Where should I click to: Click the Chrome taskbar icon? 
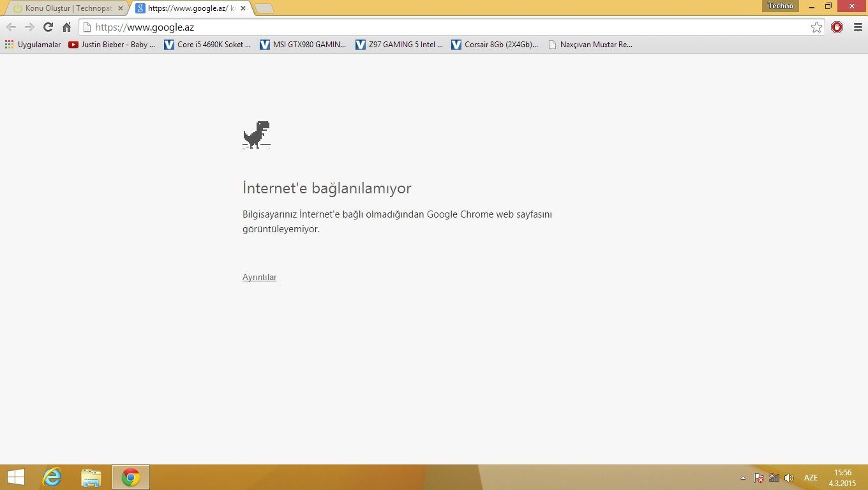point(131,477)
